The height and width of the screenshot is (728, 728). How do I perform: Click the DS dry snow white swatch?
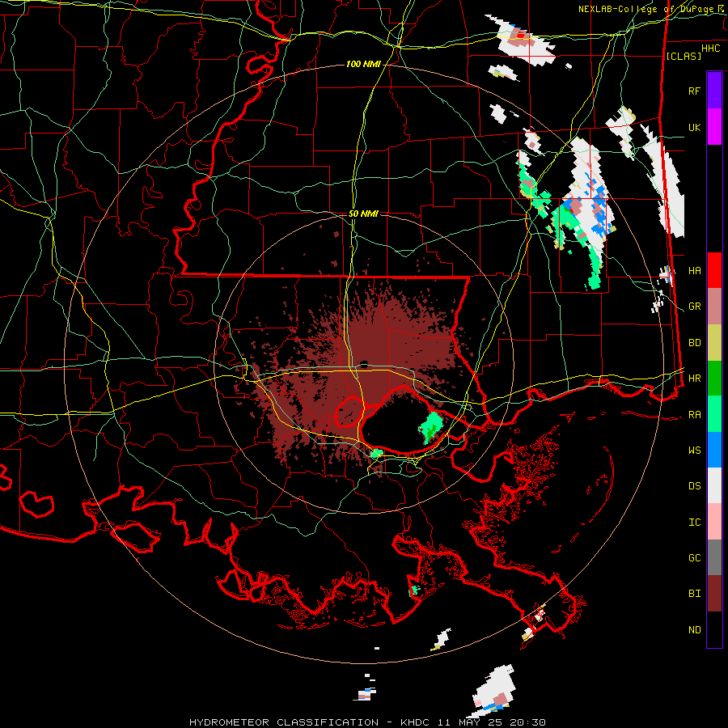coord(714,485)
